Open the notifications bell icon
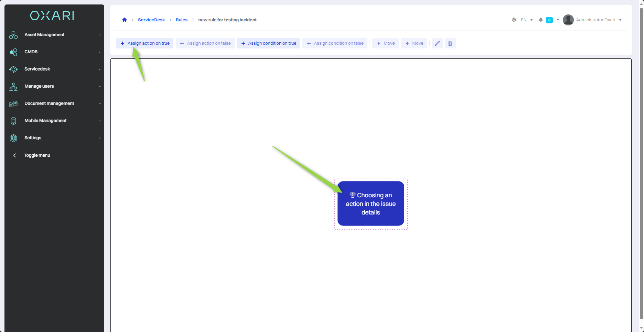 coord(541,20)
